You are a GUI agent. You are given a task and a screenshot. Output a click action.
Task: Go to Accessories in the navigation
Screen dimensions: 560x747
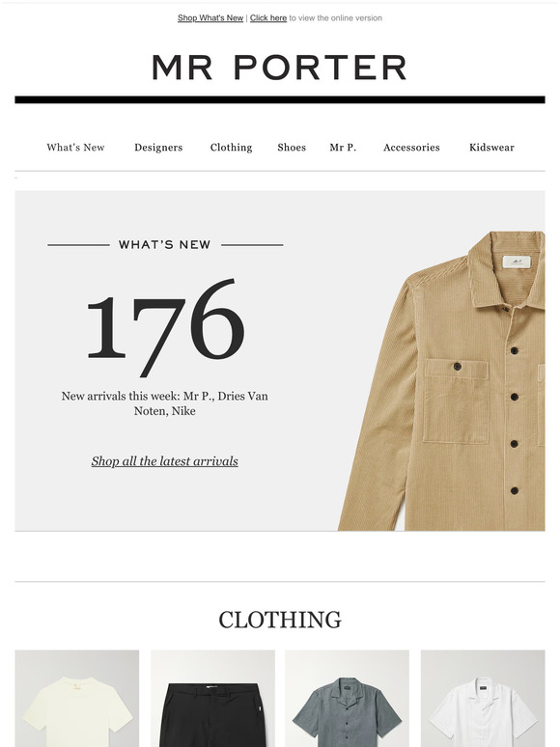[x=411, y=148]
